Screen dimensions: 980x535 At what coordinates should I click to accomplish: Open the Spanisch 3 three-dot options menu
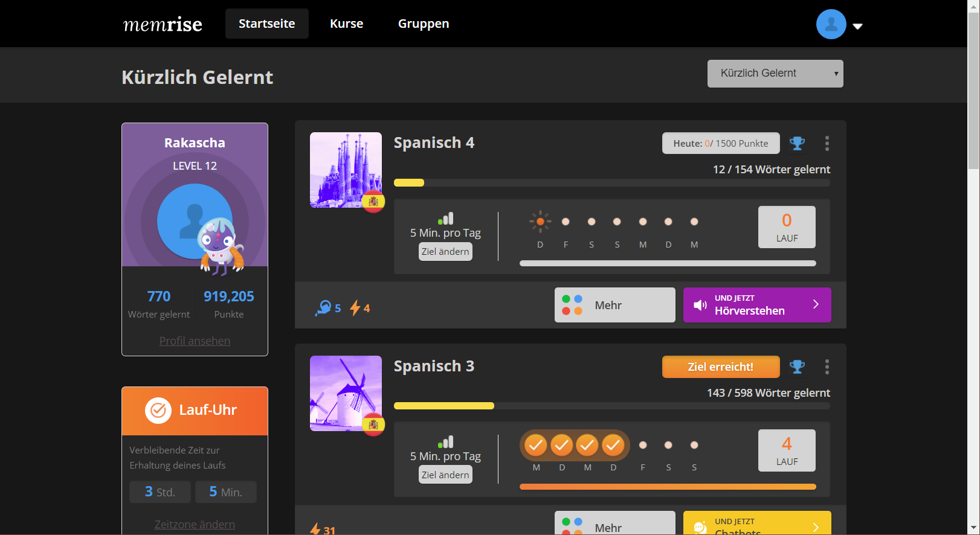click(827, 367)
